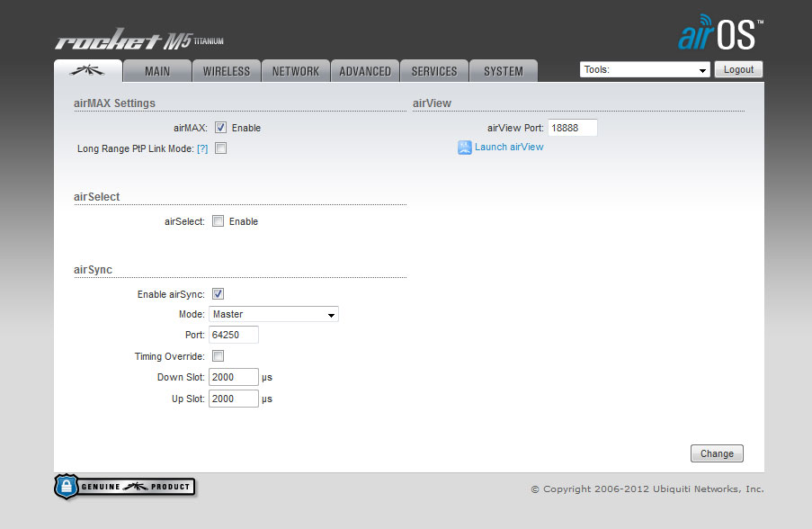Select the Ubiquiti logo tab with antenna icon
The height and width of the screenshot is (529, 812).
(87, 69)
